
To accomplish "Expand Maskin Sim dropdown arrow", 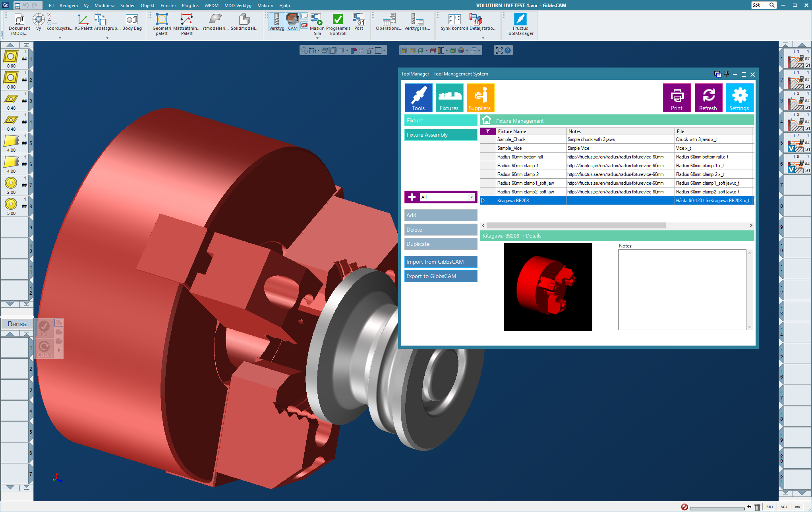I will [317, 38].
